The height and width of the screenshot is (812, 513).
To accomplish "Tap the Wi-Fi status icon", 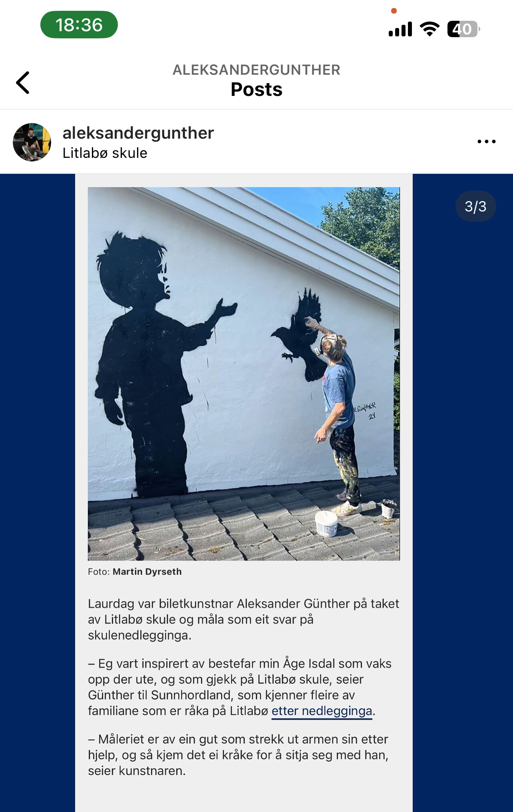I will 429,29.
